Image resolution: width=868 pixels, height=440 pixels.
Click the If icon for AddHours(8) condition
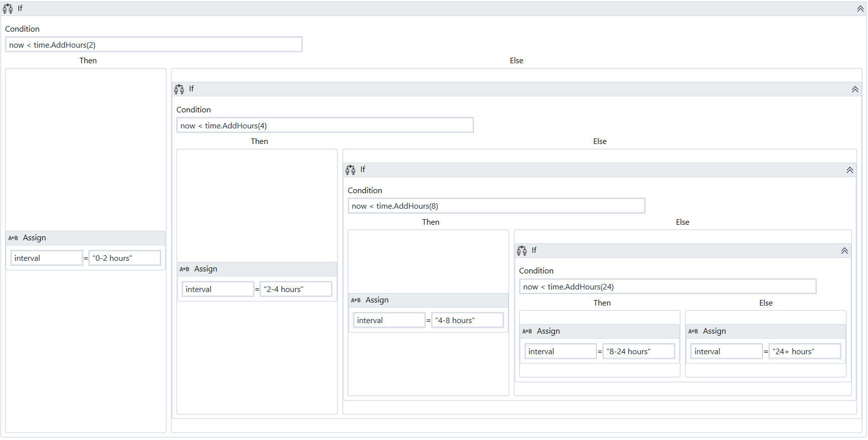350,170
